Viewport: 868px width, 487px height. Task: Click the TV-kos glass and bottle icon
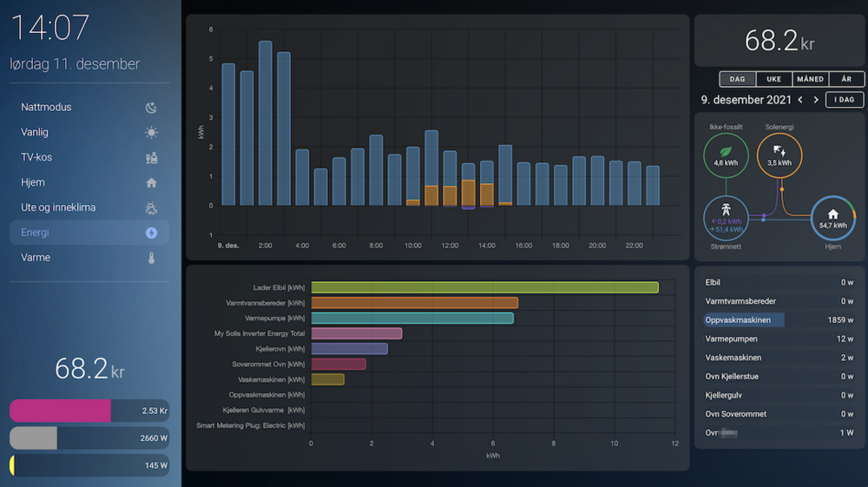click(151, 158)
